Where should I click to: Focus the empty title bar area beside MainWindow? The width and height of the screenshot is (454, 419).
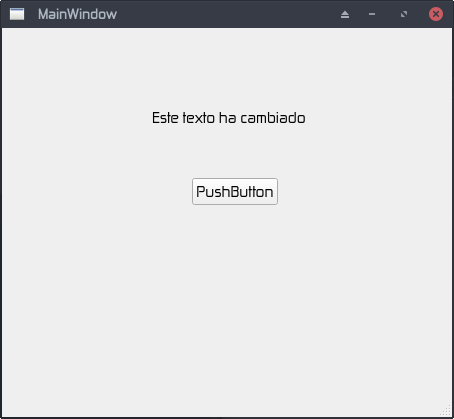[227, 14]
